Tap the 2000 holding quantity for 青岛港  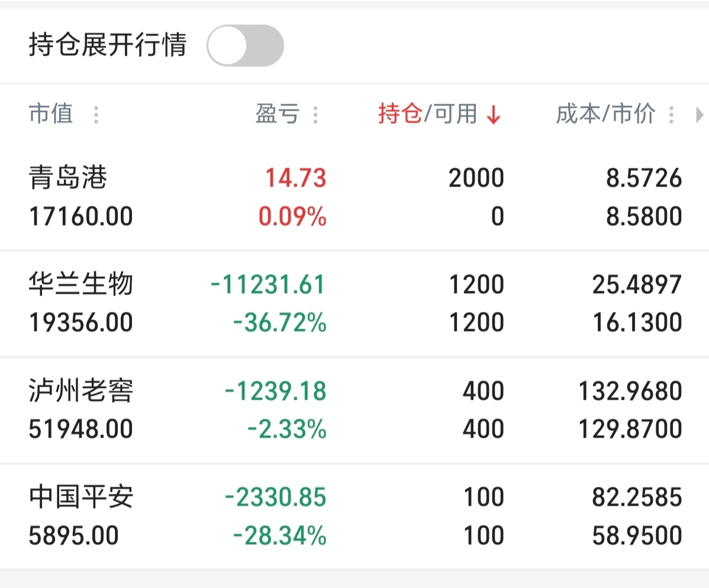(476, 178)
